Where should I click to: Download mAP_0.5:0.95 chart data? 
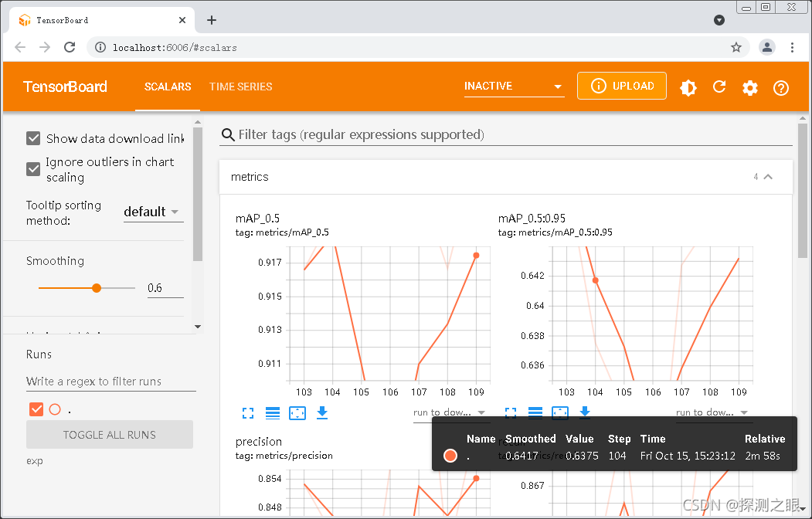[585, 412]
